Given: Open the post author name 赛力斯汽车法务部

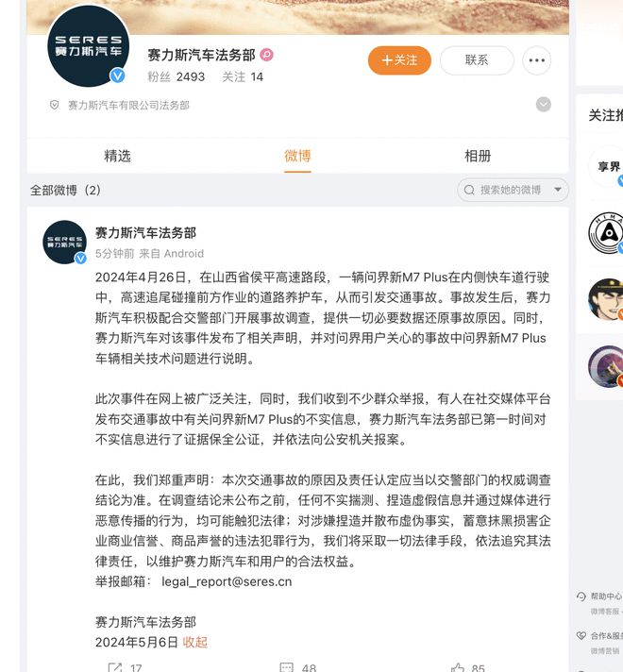Looking at the screenshot, I should 145,233.
